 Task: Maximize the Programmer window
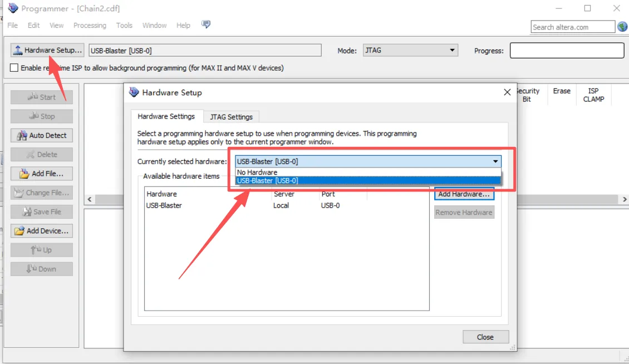point(587,8)
